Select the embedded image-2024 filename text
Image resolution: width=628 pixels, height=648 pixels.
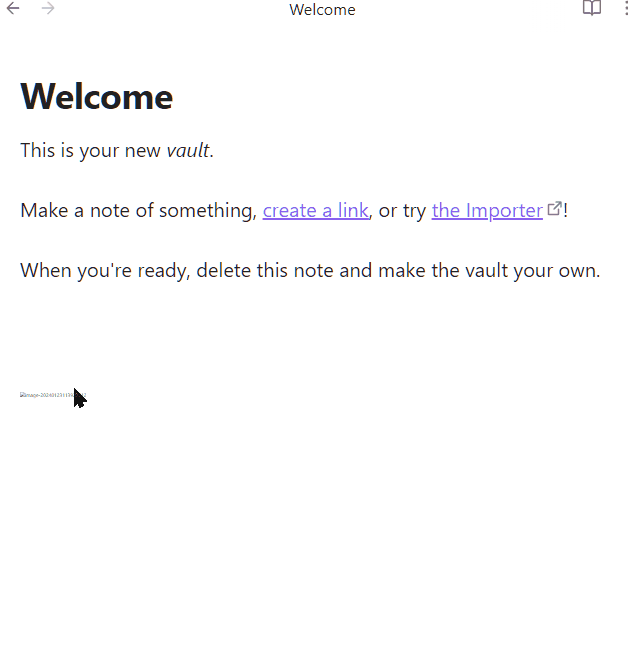[56, 395]
